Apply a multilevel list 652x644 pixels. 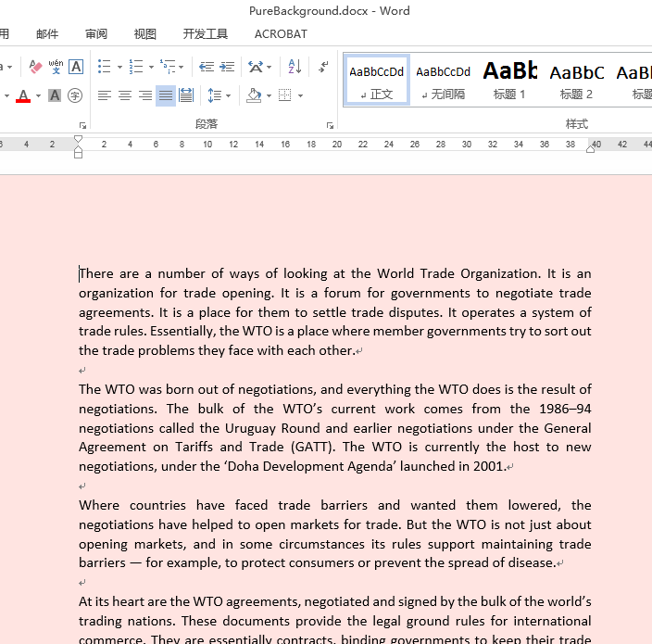point(168,67)
